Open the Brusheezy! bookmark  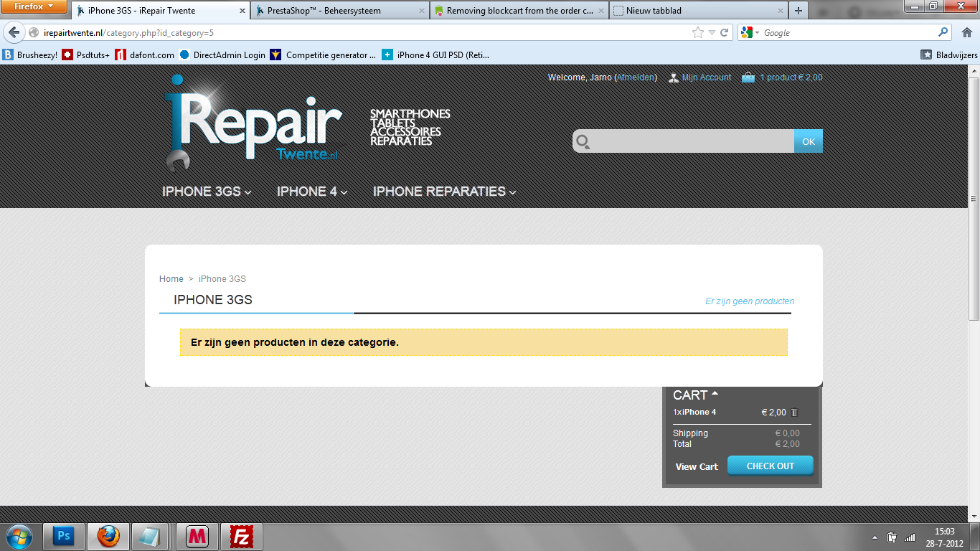30,55
